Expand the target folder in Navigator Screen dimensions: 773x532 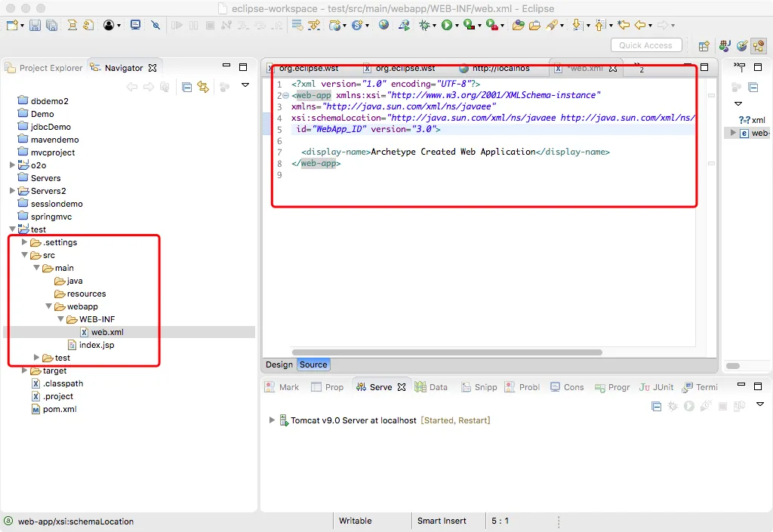(x=25, y=371)
